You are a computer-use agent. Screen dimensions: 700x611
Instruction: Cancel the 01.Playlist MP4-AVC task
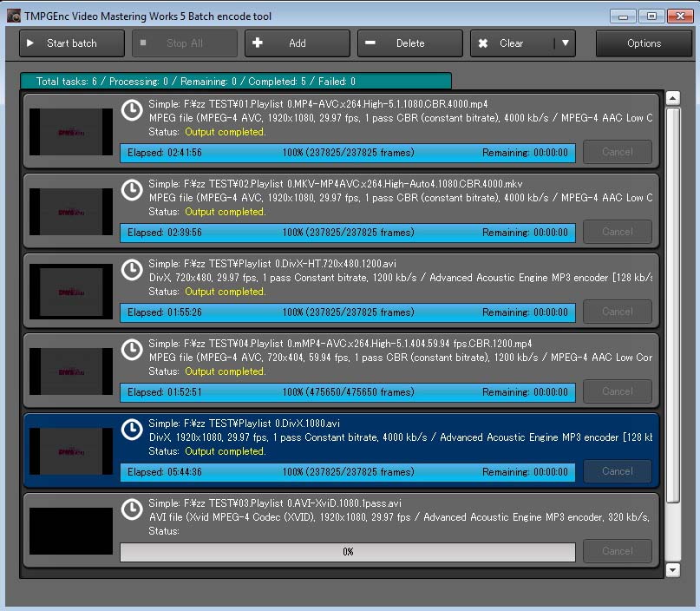click(x=618, y=152)
